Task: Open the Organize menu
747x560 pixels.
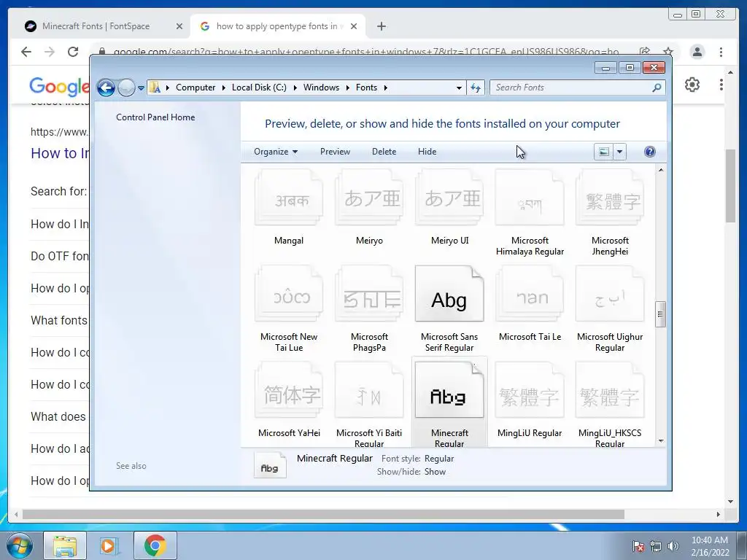Action: pyautogui.click(x=276, y=152)
